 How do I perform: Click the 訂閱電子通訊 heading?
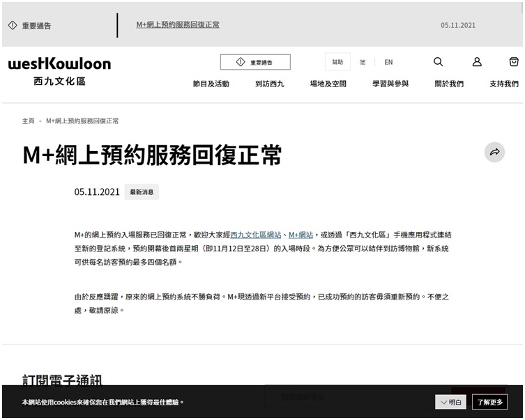coord(62,380)
